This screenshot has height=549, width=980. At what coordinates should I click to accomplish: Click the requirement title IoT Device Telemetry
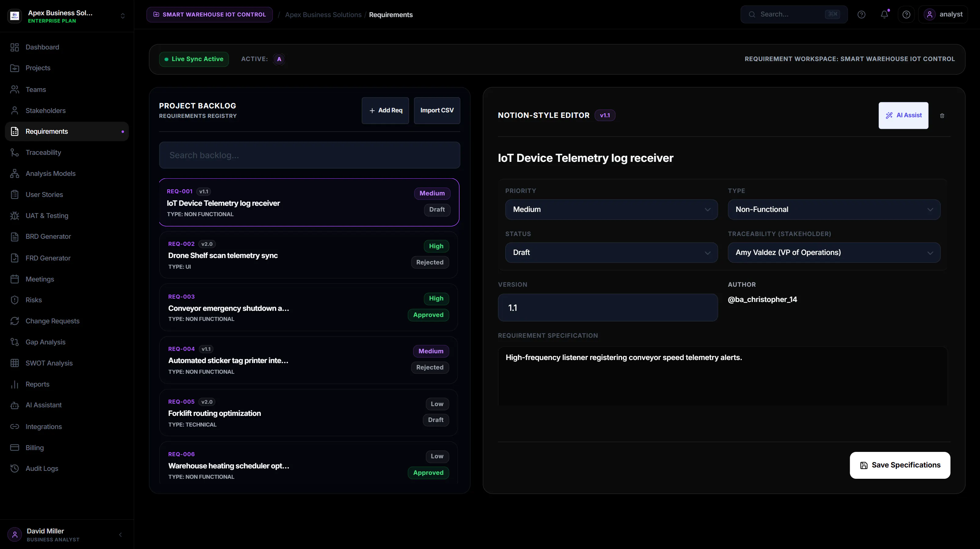coord(585,158)
